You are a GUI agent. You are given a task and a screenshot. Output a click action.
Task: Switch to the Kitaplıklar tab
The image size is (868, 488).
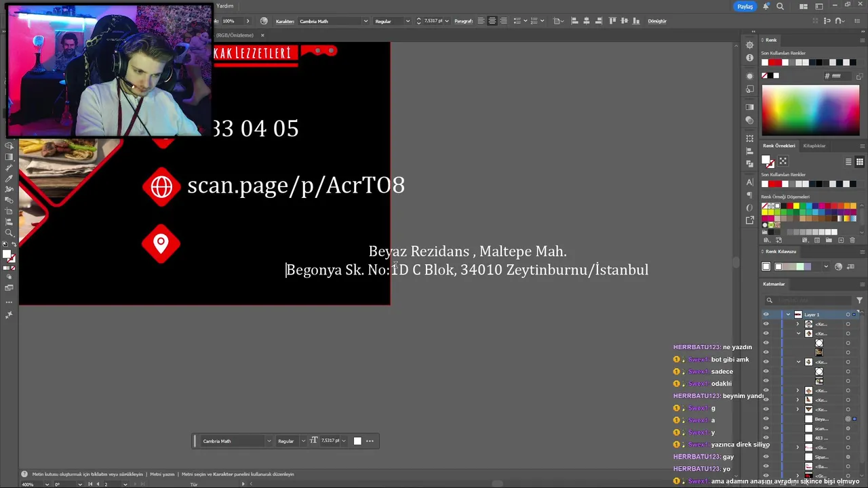(814, 146)
